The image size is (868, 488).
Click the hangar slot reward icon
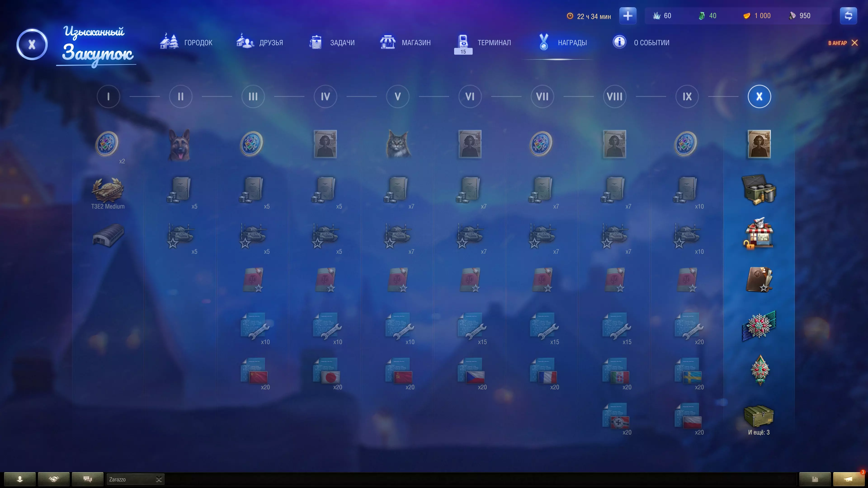pyautogui.click(x=108, y=235)
